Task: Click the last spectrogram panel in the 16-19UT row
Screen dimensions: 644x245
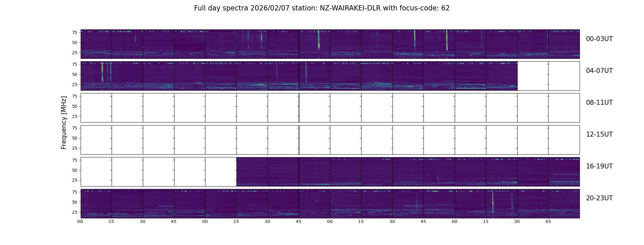Action: coord(564,172)
